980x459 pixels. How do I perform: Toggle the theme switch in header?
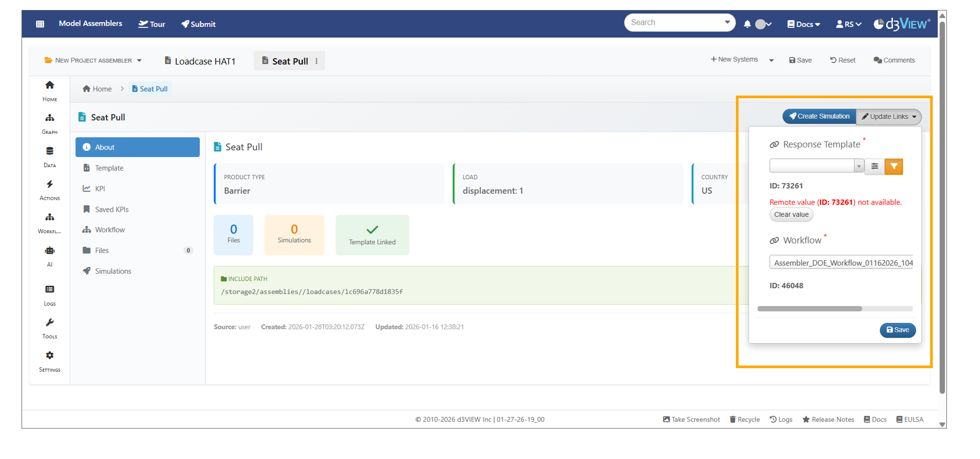coord(763,24)
